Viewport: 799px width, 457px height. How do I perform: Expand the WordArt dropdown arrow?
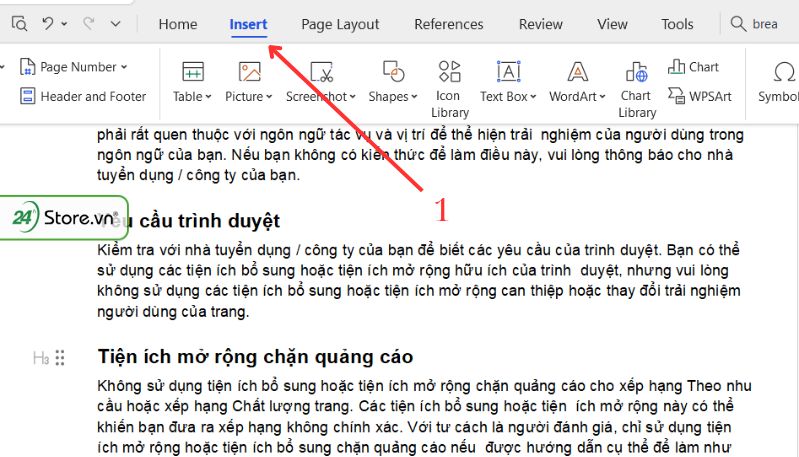602,97
